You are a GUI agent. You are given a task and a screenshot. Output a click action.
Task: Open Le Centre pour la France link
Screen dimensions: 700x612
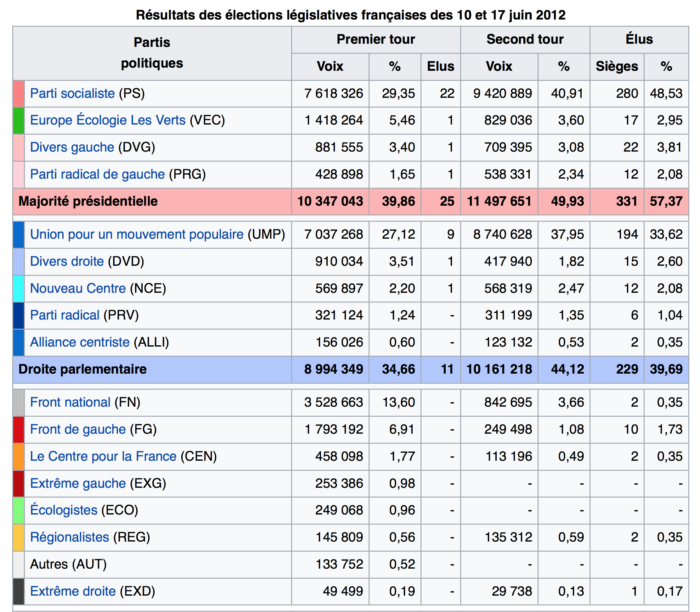(103, 456)
